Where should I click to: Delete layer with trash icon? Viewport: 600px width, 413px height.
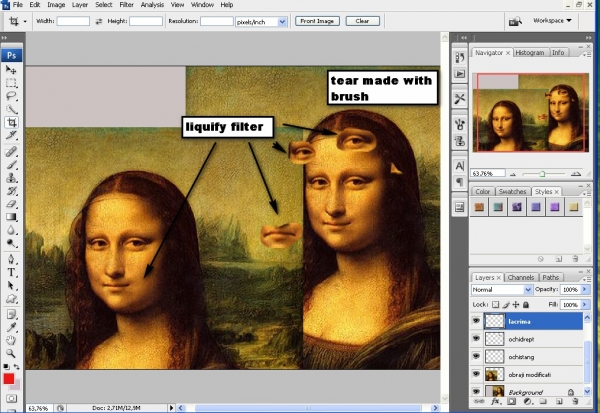coord(575,402)
